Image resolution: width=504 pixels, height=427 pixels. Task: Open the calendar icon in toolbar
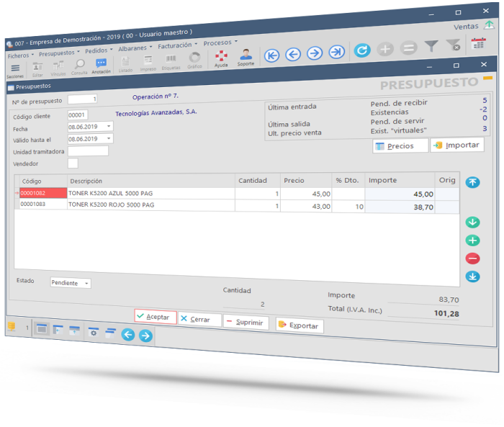coord(478,44)
